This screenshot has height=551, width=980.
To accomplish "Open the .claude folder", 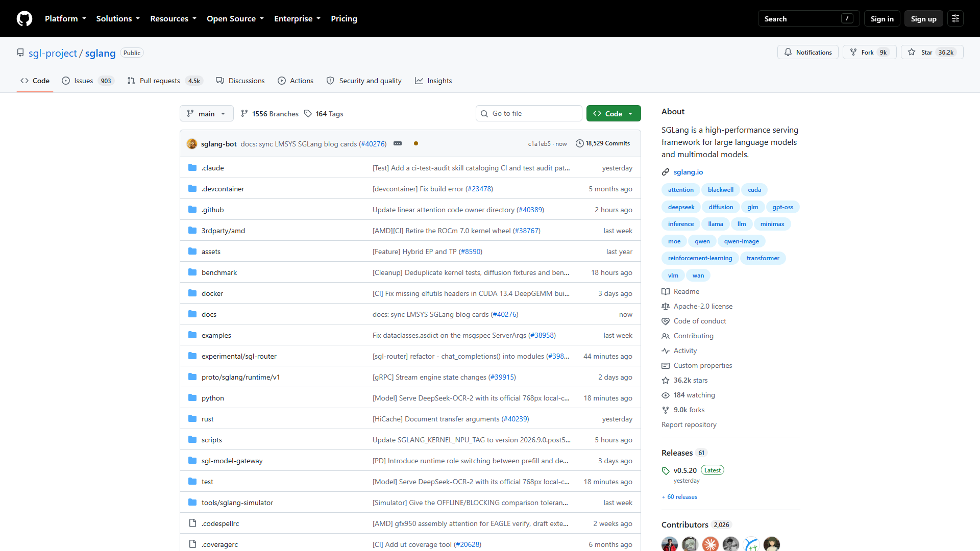I will (x=212, y=168).
